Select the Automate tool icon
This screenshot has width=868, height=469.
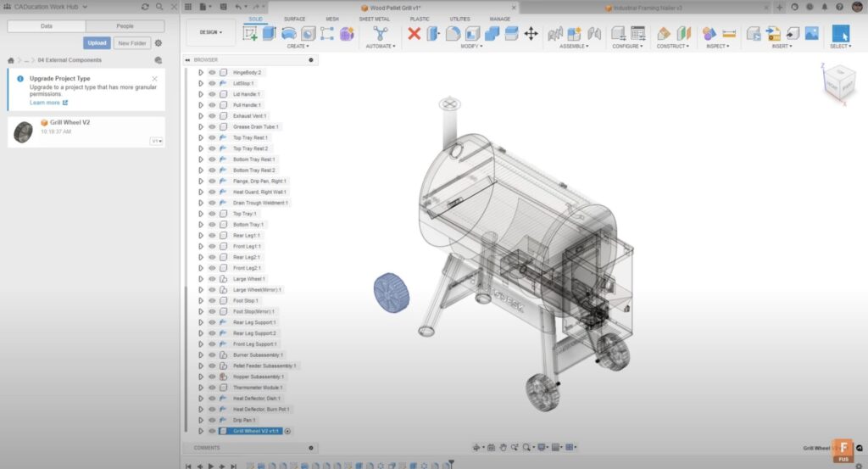point(381,33)
